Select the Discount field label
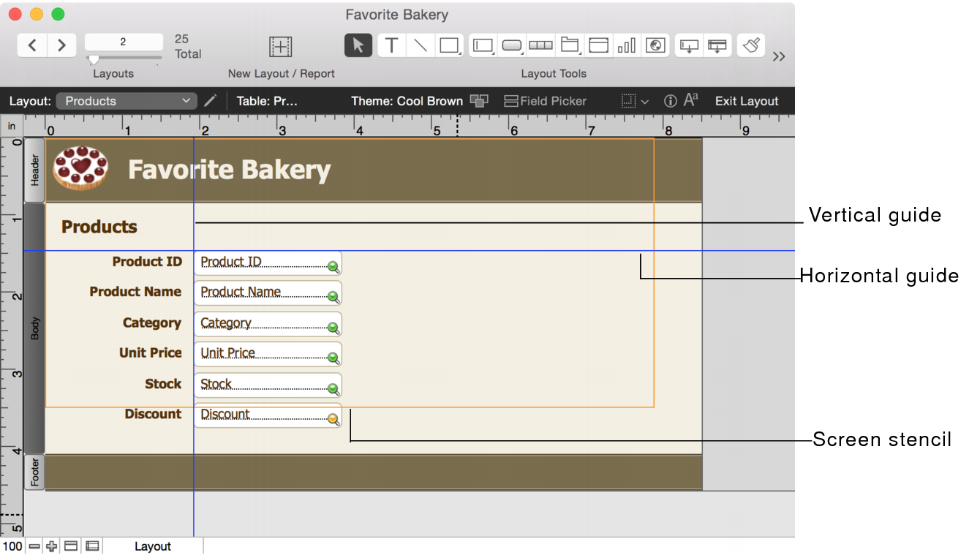Viewport: 980px width, 558px height. coord(153,414)
